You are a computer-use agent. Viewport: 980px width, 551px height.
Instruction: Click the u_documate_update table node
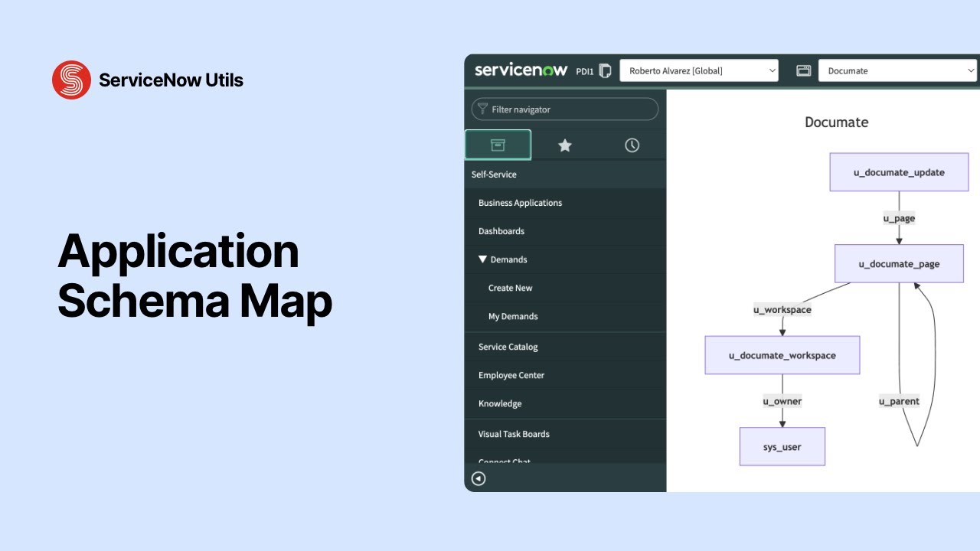click(x=899, y=172)
